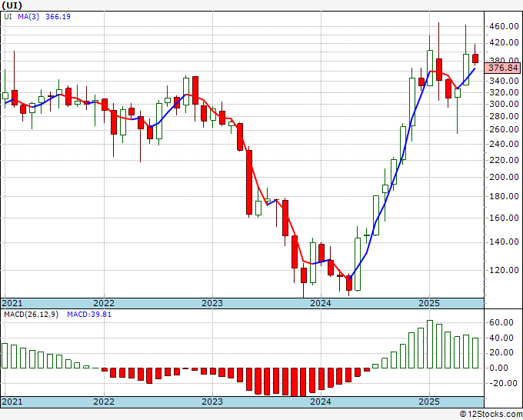Click 2023 on the MACD timeline
Screen dimensions: 523x420
coord(212,402)
